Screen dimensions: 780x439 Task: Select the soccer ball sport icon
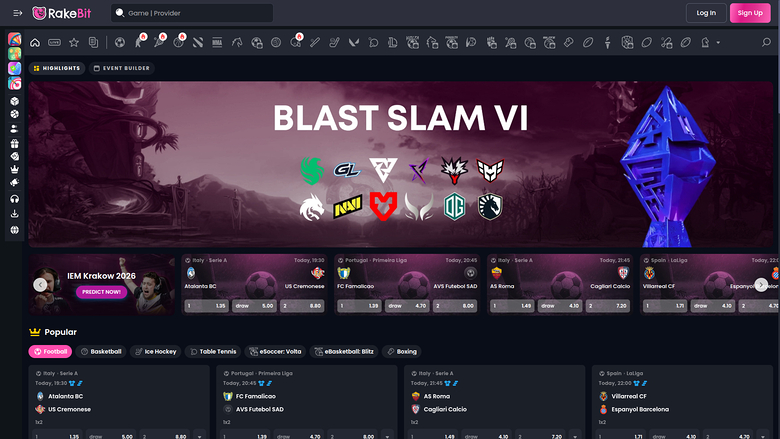tap(120, 43)
